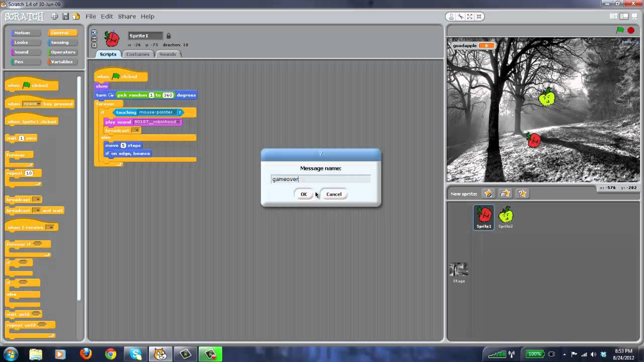
Task: Click the red stop-all button
Action: 631,31
